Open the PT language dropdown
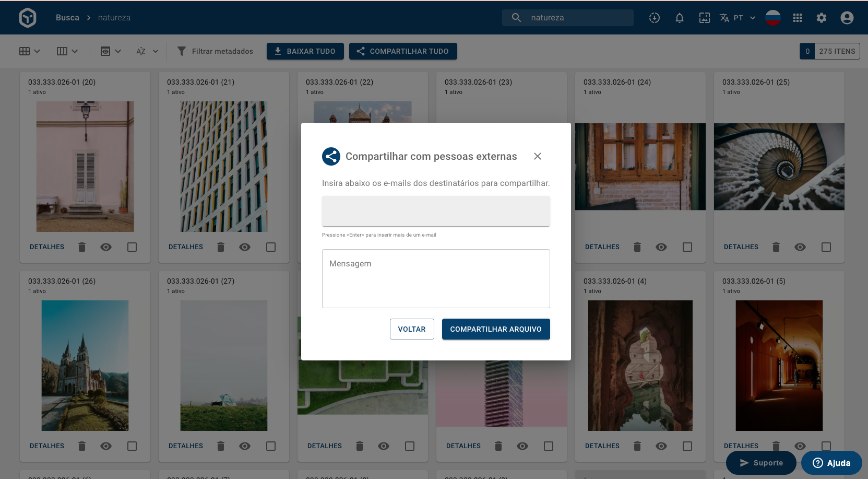This screenshot has height=479, width=868. pos(745,18)
